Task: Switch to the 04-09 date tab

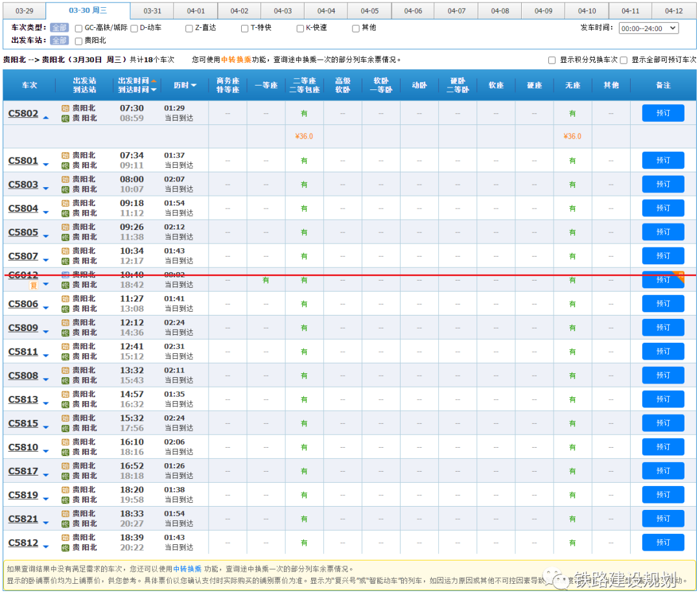Action: click(543, 11)
